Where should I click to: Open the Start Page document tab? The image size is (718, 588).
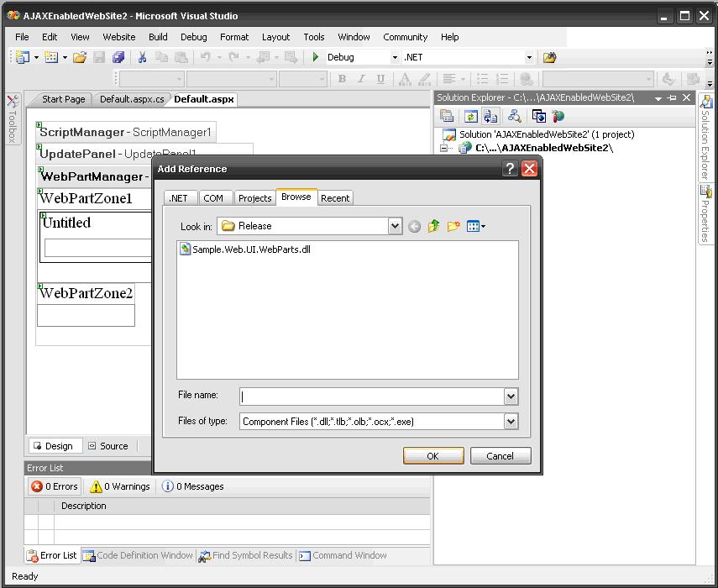63,99
